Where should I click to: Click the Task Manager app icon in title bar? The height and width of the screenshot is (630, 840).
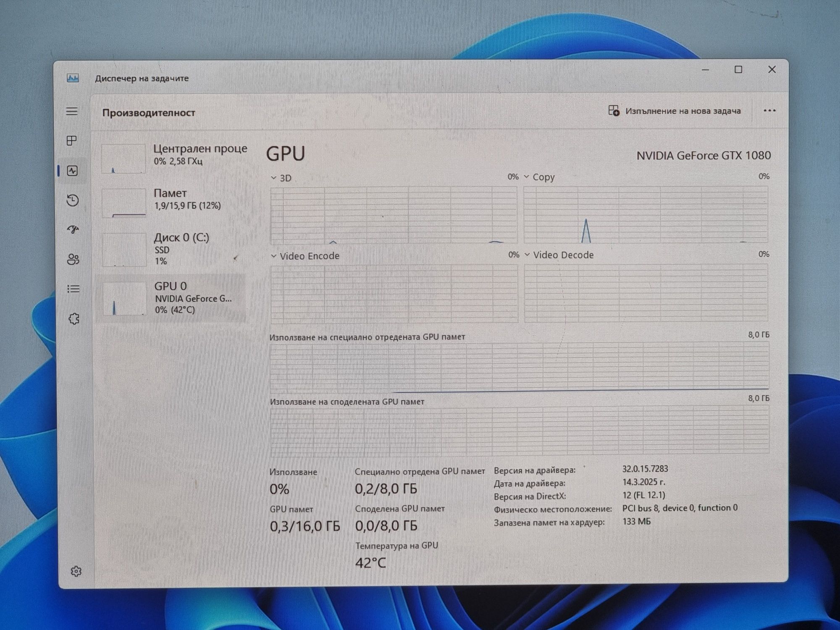(73, 78)
